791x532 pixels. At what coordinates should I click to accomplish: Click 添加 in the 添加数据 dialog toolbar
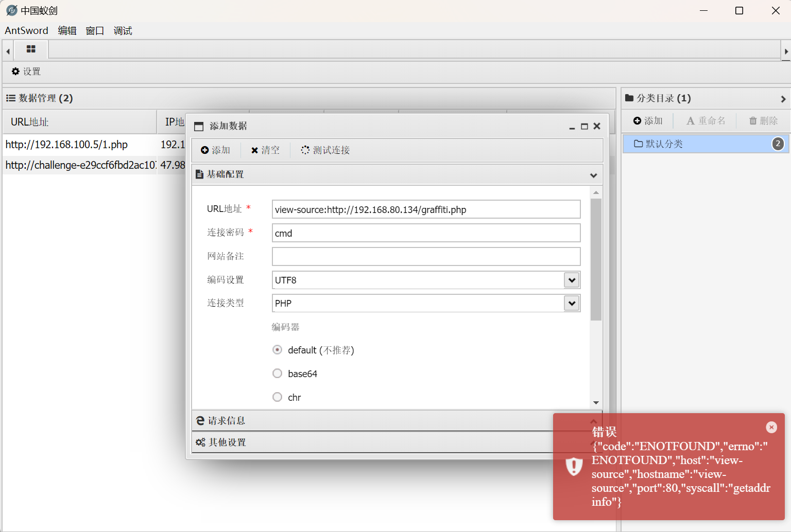pyautogui.click(x=215, y=150)
